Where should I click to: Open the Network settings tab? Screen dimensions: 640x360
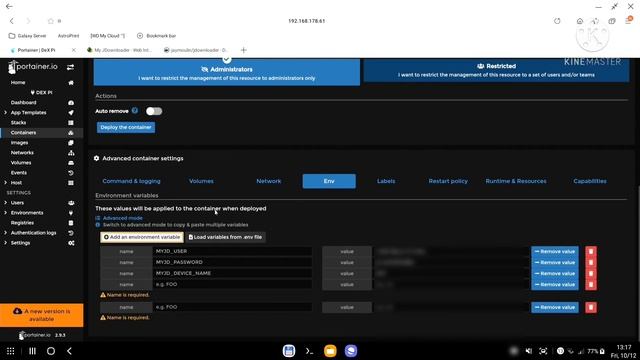point(269,181)
